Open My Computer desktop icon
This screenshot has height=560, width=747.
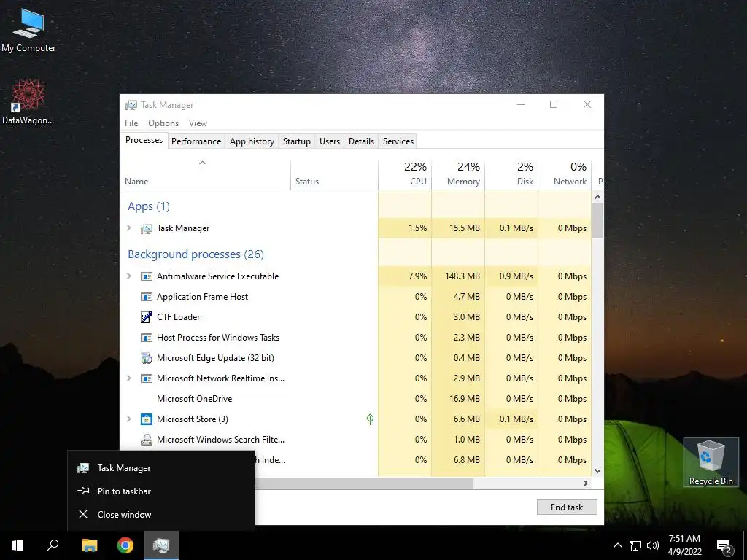pos(28,31)
